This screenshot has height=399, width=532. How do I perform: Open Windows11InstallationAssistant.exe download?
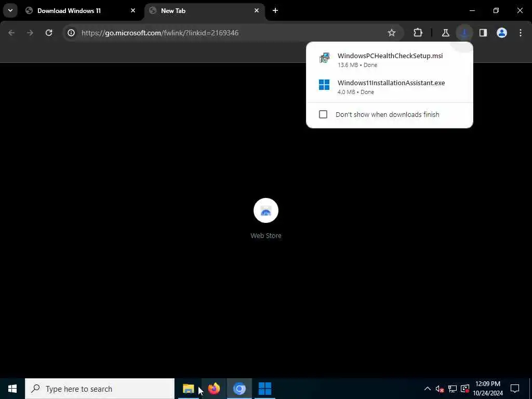[390, 87]
